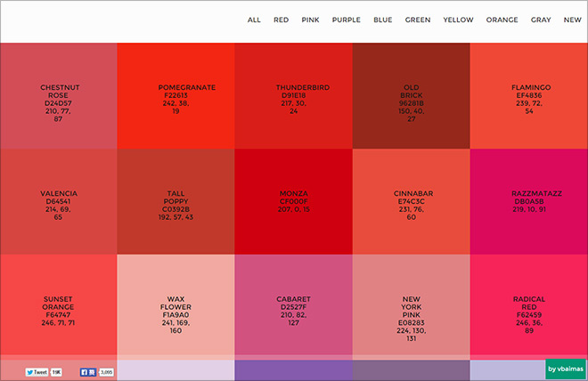The height and width of the screenshot is (381, 588).
Task: Choose the Razzmatazz DB0A5B color tile
Action: 529,201
